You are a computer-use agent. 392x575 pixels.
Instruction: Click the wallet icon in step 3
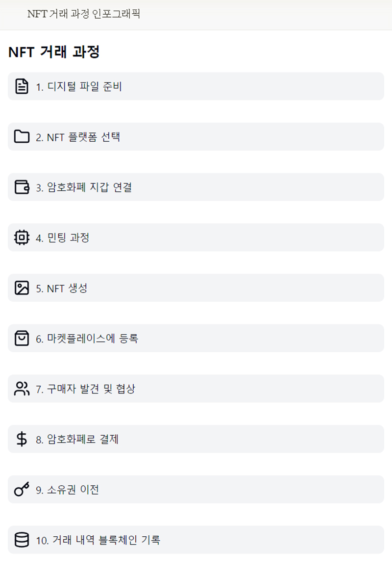pyautogui.click(x=22, y=187)
